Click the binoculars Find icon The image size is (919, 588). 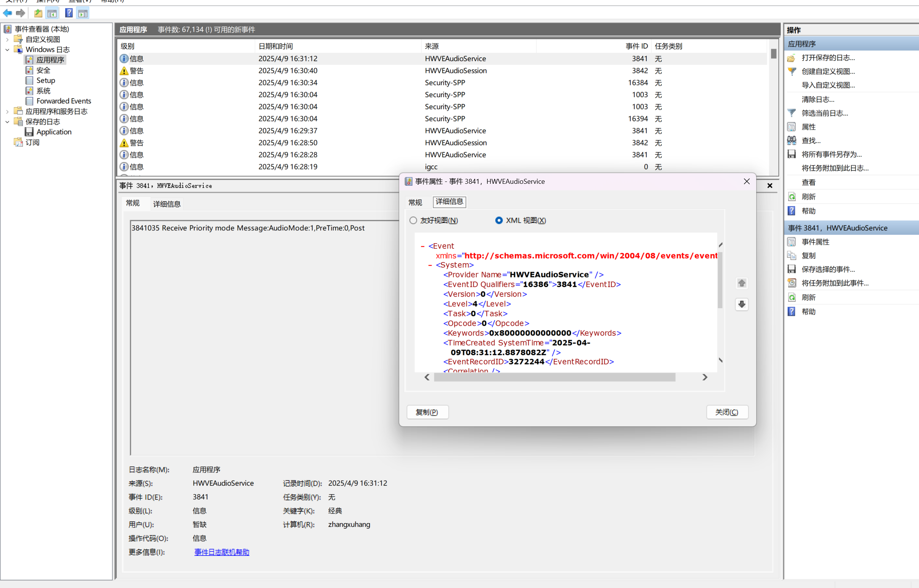(792, 140)
